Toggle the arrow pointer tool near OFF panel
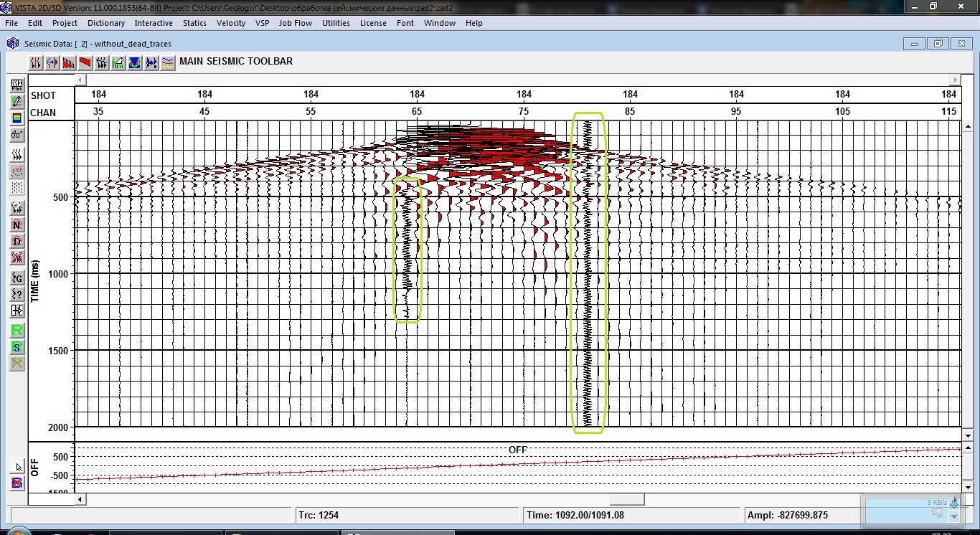 pyautogui.click(x=18, y=467)
